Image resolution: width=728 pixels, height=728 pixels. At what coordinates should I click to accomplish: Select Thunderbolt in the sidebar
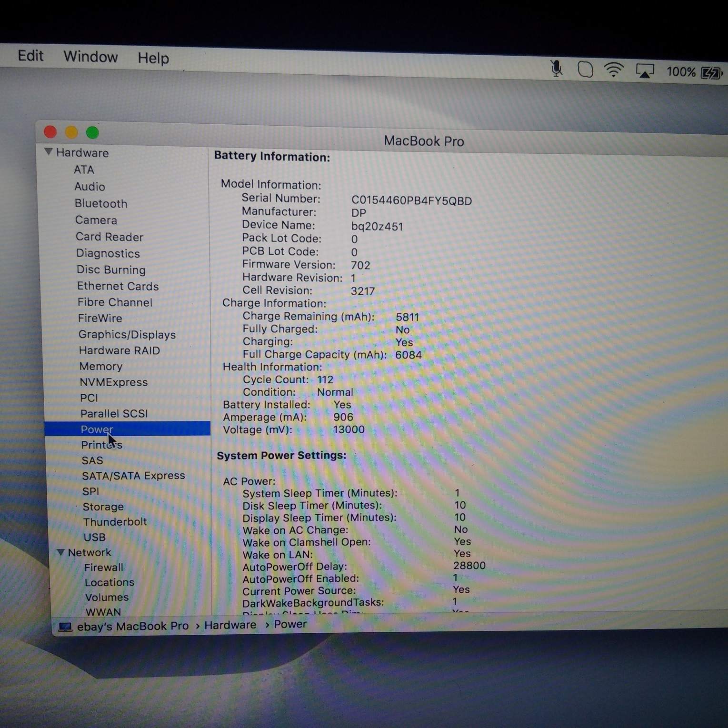point(115,522)
